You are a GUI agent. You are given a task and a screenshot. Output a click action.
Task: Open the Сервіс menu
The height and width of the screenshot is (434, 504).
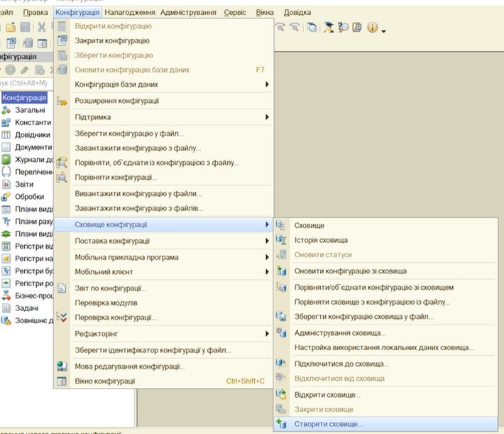[235, 13]
